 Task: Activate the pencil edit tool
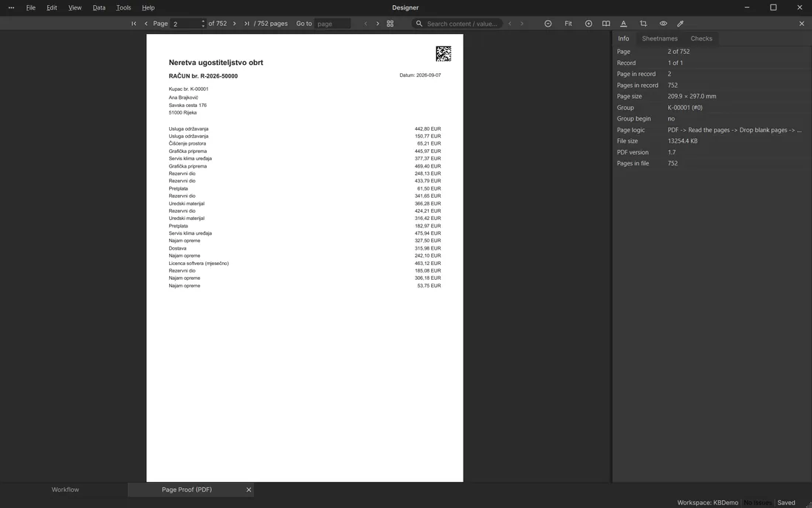pyautogui.click(x=681, y=24)
